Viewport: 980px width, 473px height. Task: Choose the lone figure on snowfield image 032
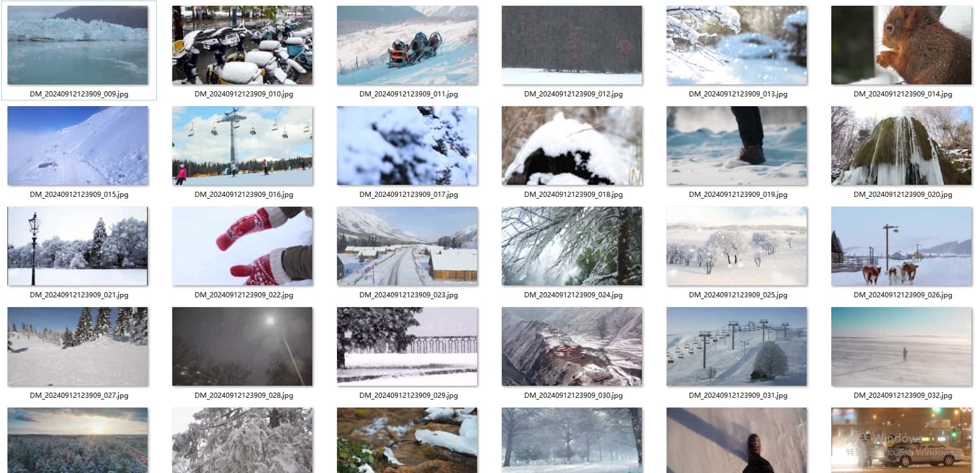[x=901, y=347]
